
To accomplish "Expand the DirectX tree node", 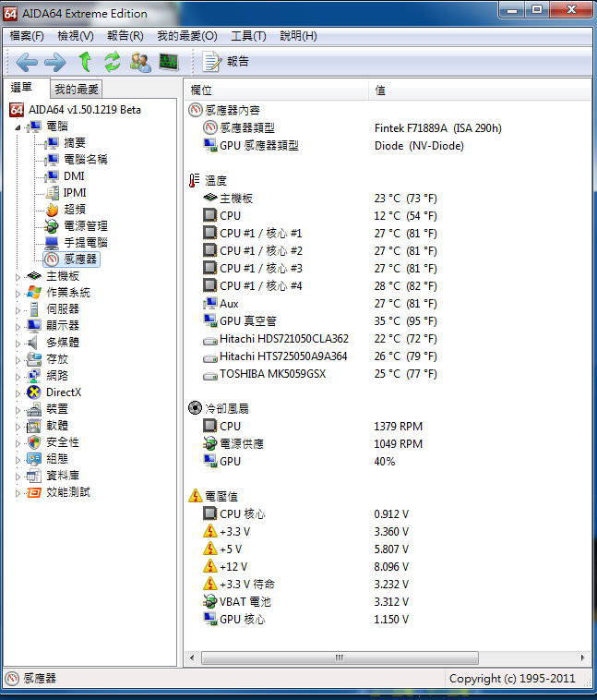I will [x=18, y=393].
